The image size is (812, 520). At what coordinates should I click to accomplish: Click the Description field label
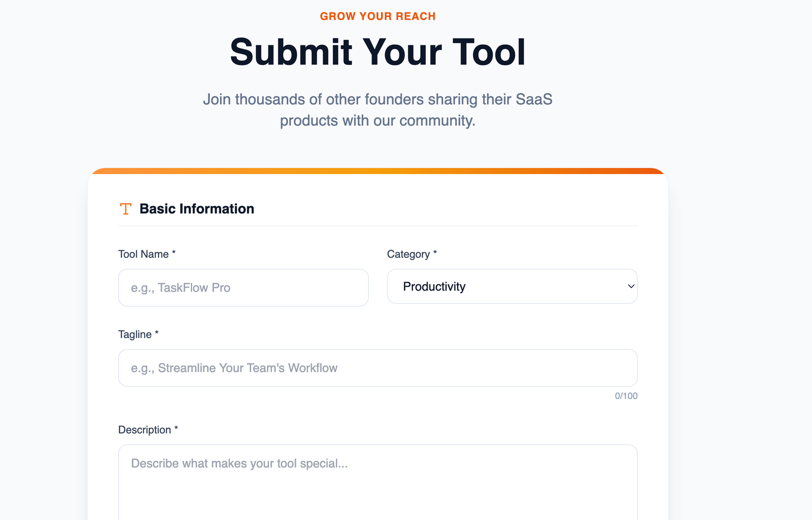click(x=145, y=430)
